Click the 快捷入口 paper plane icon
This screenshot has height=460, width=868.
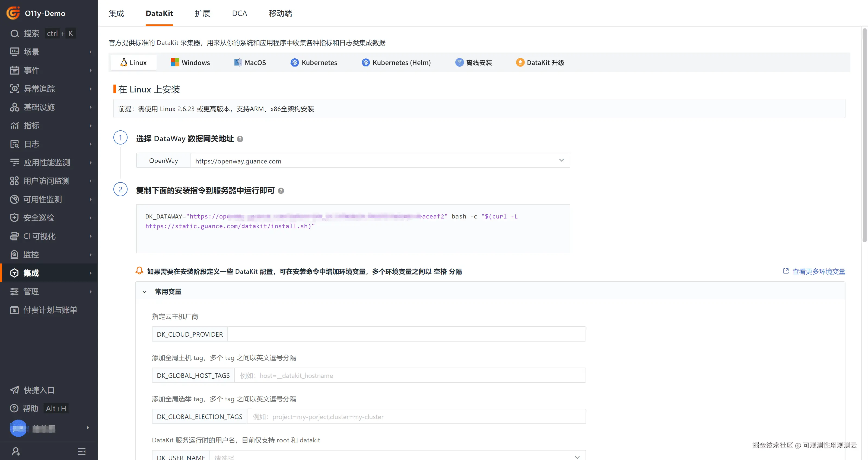point(14,390)
